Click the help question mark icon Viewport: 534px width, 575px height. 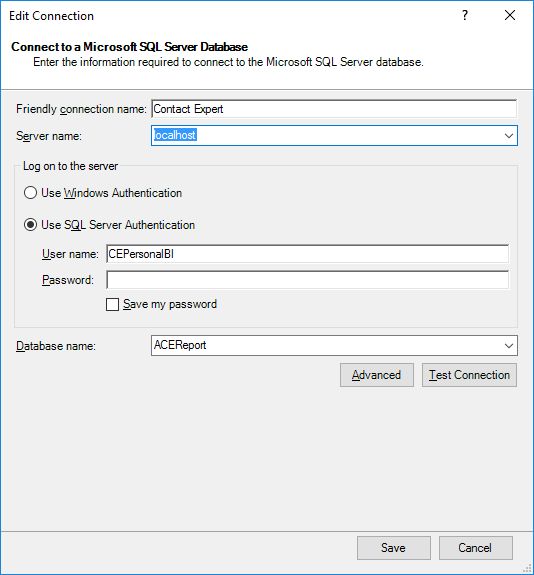465,15
